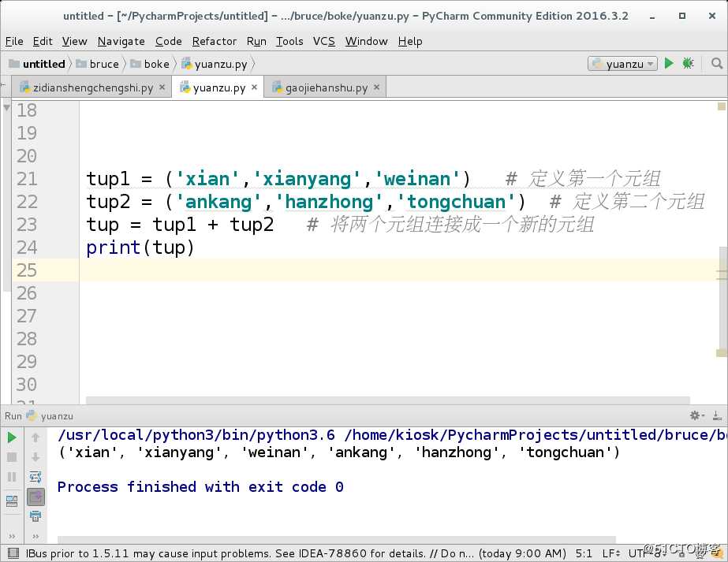The image size is (728, 562).
Task: Open the Refactor menu
Action: (x=214, y=41)
